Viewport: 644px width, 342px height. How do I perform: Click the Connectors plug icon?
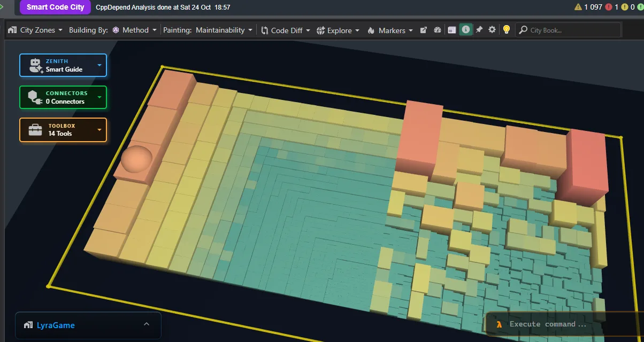coord(35,97)
